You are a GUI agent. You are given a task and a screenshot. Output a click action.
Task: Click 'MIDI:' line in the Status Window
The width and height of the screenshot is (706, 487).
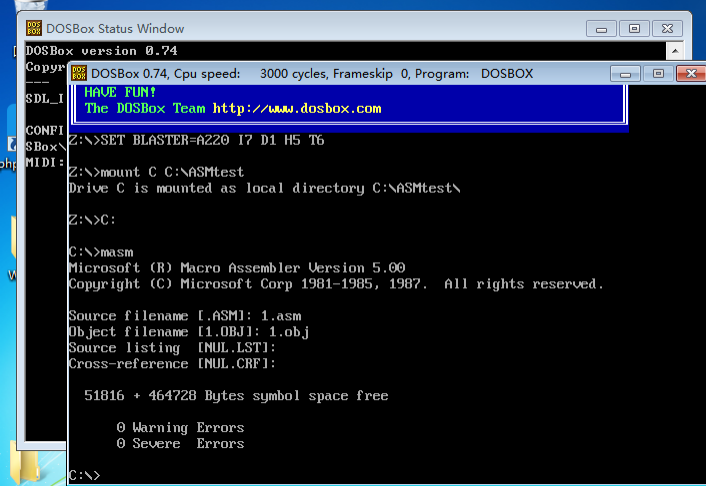(x=45, y=162)
